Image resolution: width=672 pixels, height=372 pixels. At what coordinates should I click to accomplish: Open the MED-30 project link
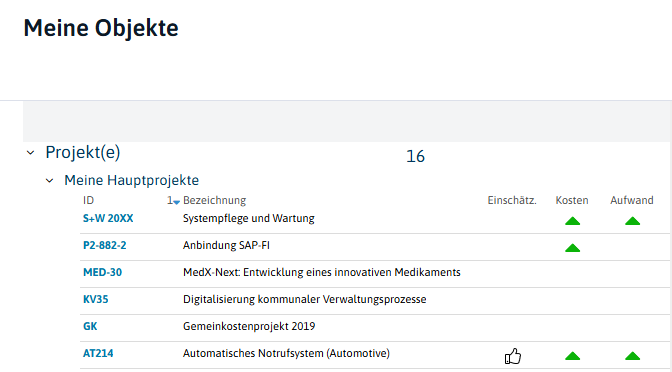click(x=102, y=273)
